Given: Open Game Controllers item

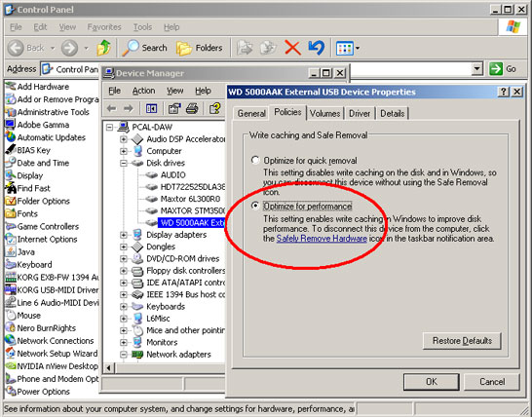Looking at the screenshot, I should click(42, 226).
